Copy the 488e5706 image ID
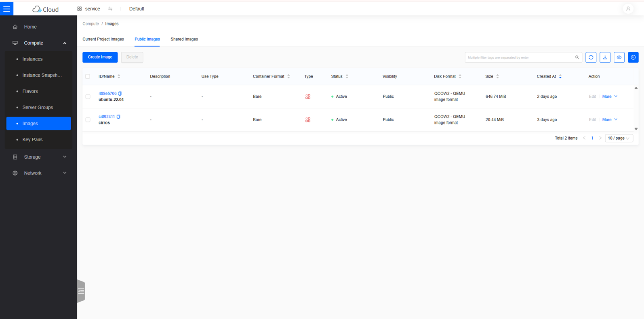 (x=120, y=93)
